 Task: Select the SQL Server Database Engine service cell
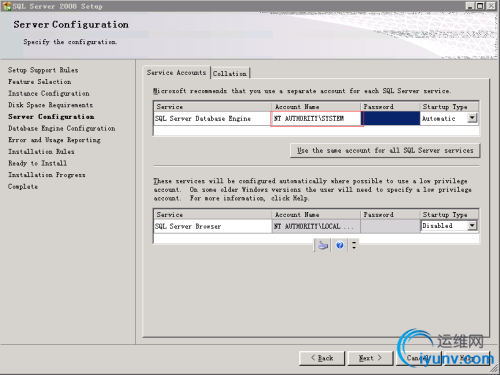click(213, 119)
